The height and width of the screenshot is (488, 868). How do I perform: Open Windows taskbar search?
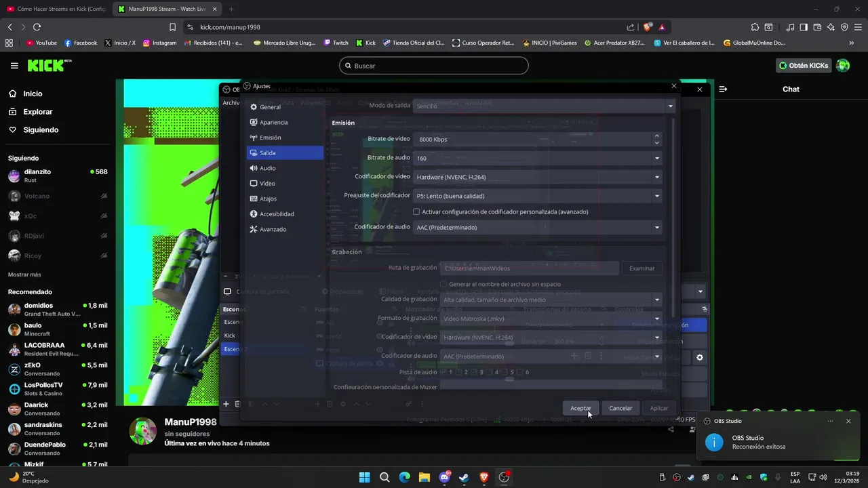(384, 477)
